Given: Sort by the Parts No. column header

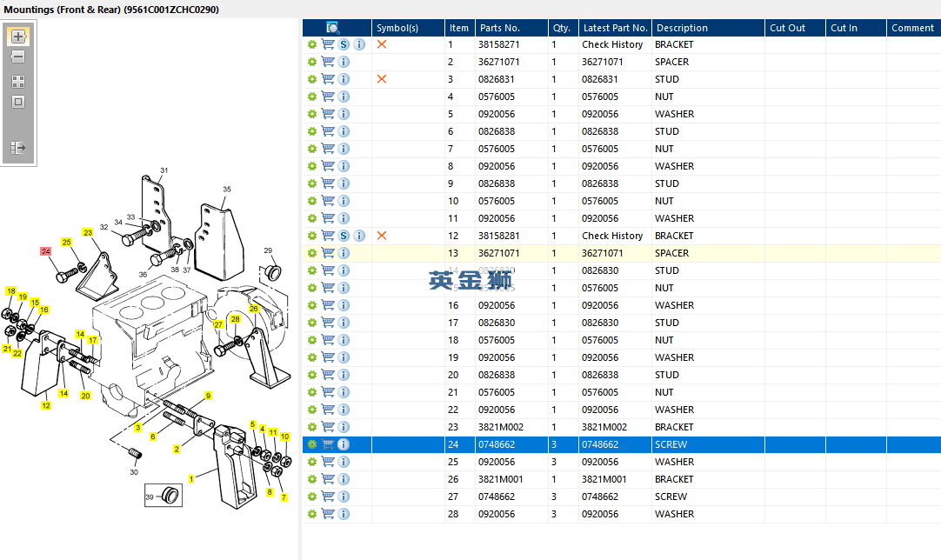Looking at the screenshot, I should click(x=511, y=28).
